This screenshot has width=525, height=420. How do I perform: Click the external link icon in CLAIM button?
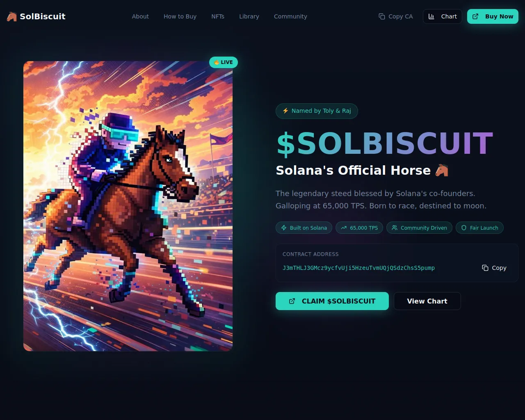pos(292,301)
